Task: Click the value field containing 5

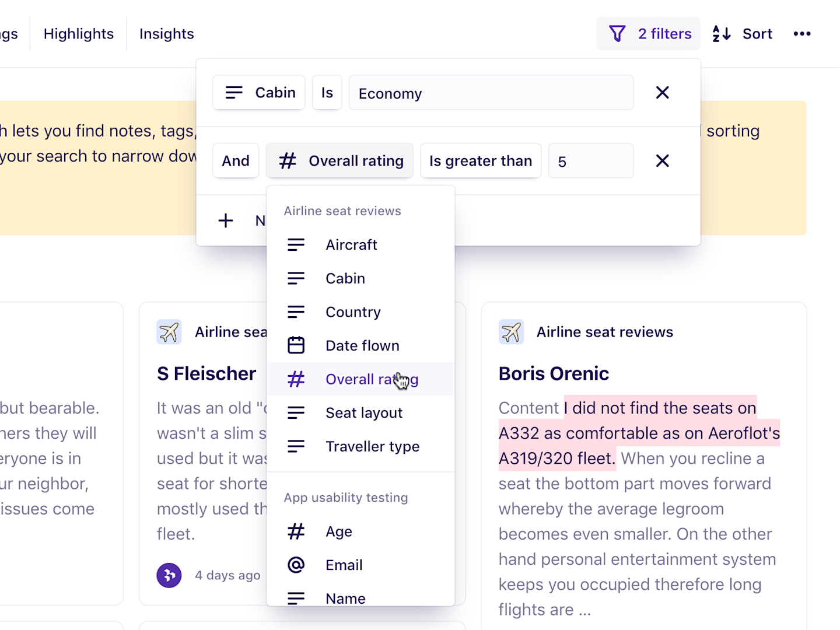Action: coord(591,161)
